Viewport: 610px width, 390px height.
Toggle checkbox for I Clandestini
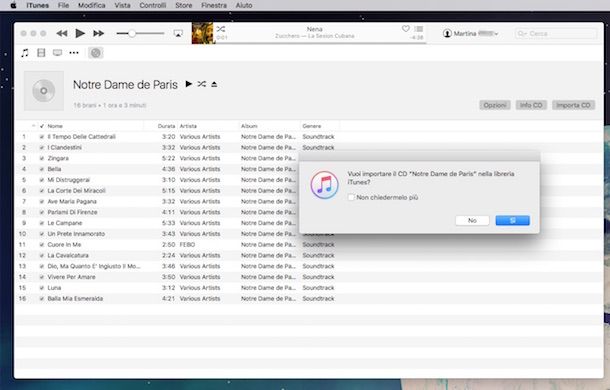tap(42, 148)
